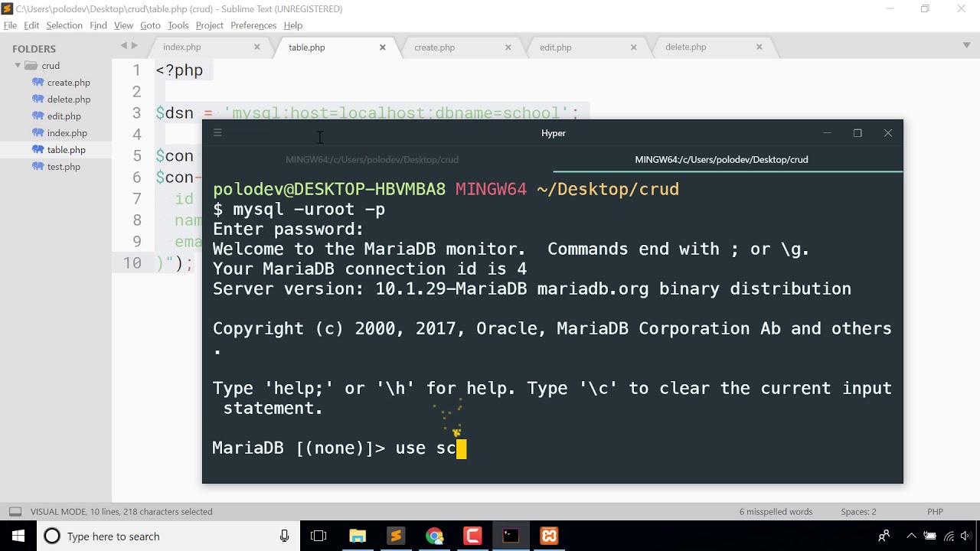Open the Project menu
This screenshot has width=980, height=551.
tap(209, 25)
